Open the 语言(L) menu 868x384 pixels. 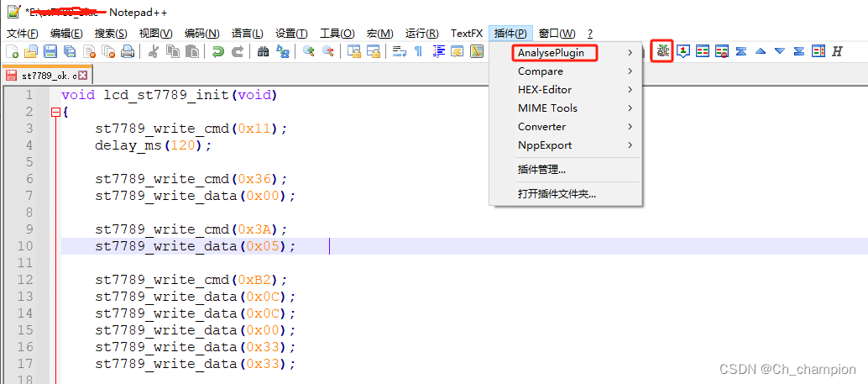click(248, 34)
